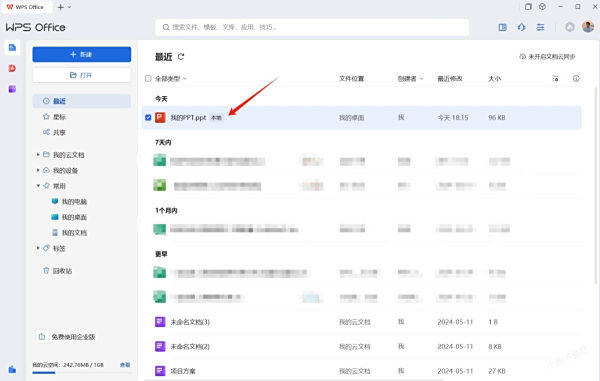Collapse the Frequently Used (常用) tree arrow

coord(38,186)
